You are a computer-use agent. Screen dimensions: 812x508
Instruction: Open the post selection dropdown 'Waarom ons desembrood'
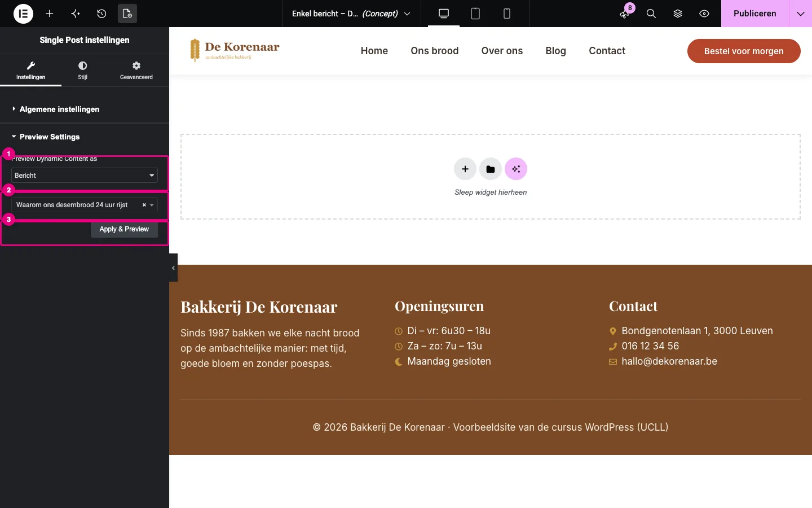[85, 205]
